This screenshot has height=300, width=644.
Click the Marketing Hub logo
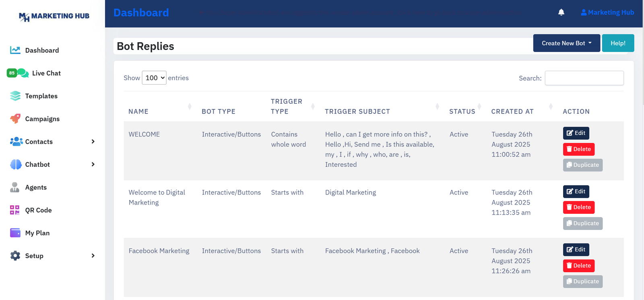54,16
